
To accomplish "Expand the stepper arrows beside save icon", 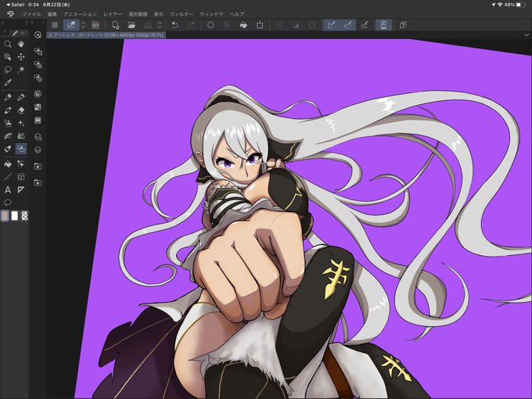I will coord(160,25).
